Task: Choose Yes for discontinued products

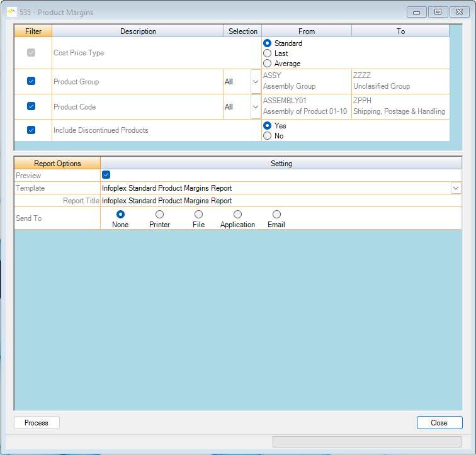Action: pos(267,126)
